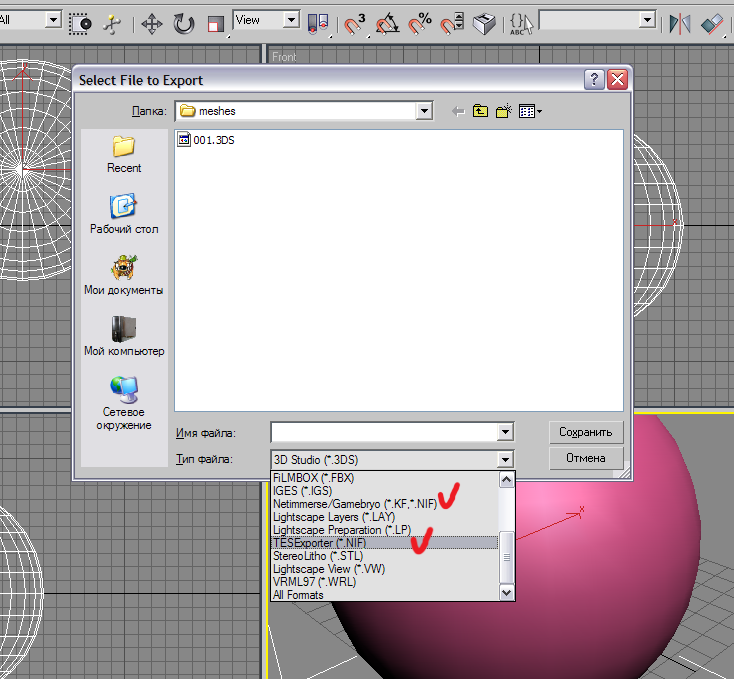Select All Formats file type
Screen dimensions: 734x679
click(385, 595)
